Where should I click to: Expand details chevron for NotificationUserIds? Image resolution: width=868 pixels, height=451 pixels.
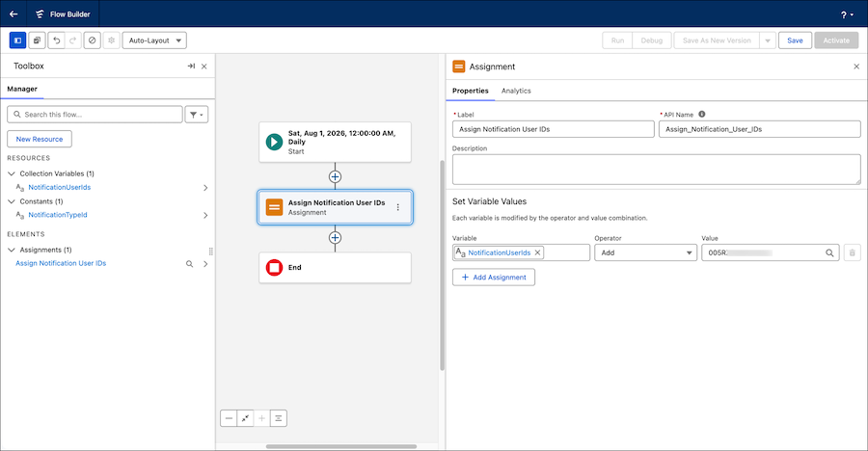[x=205, y=188]
